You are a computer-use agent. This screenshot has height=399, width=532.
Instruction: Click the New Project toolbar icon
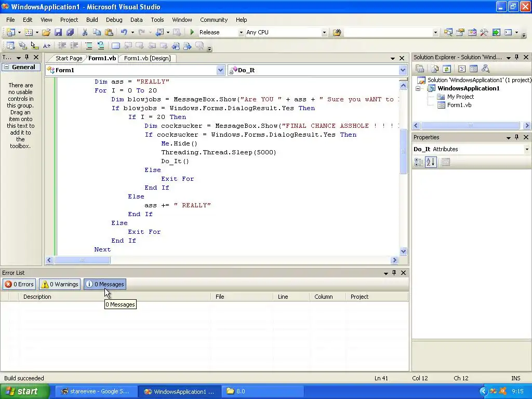(10, 32)
